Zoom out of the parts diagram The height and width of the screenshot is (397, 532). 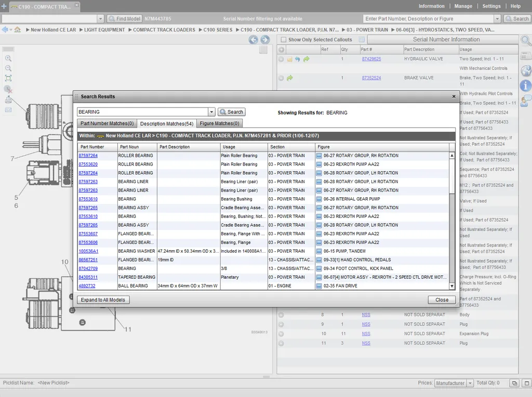[x=8, y=68]
